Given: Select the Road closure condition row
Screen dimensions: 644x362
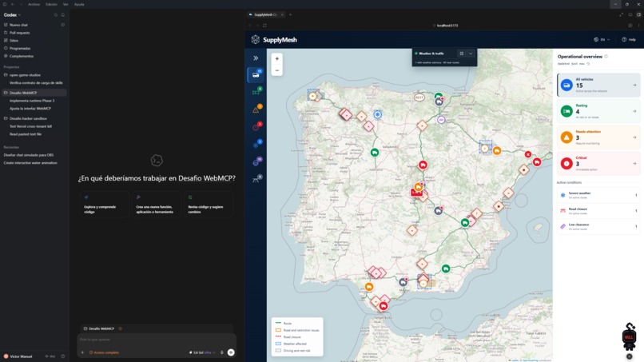Looking at the screenshot, I should (598, 211).
